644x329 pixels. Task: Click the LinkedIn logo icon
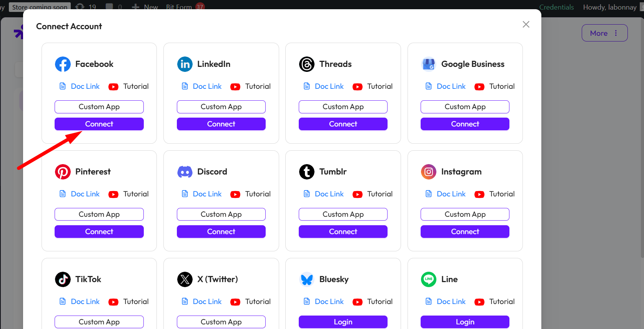[185, 64]
